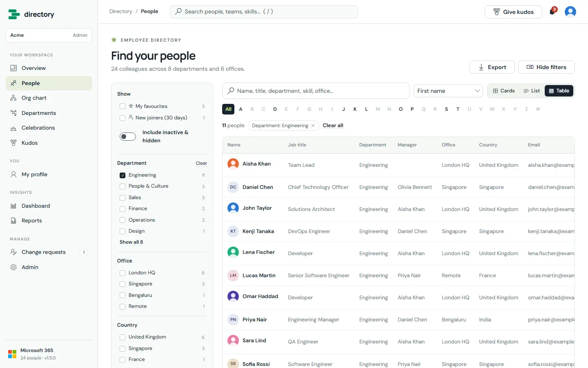The height and width of the screenshot is (368, 588).
Task: Switch to Cards view
Action: (x=504, y=91)
